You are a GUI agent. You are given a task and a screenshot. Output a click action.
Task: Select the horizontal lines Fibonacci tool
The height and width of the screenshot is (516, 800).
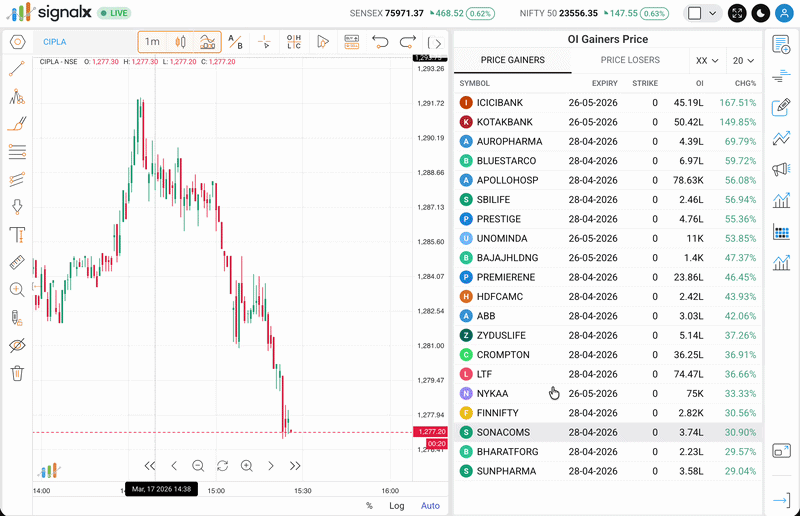coord(17,152)
